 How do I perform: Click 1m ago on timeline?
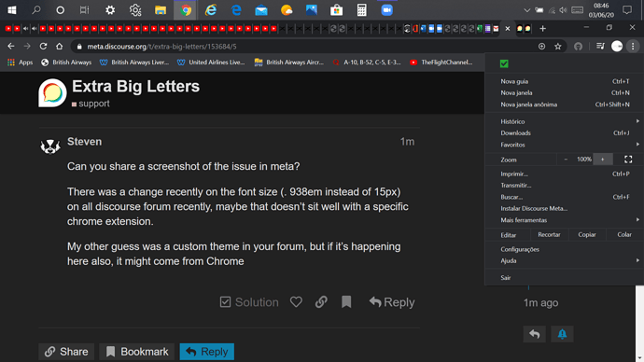540,303
